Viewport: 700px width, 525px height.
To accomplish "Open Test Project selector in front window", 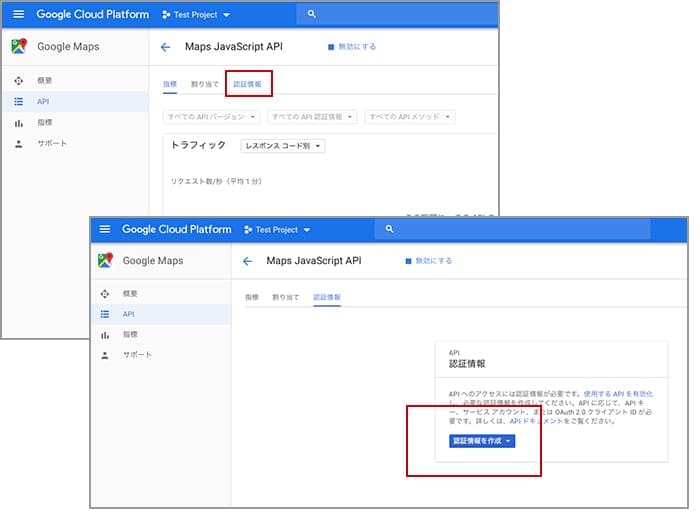I will (277, 230).
